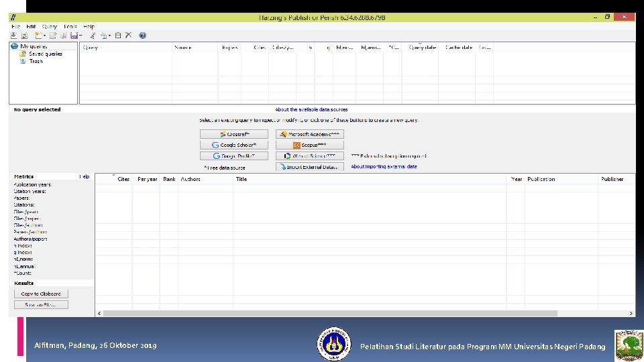Sort results by Rank column header
This screenshot has width=644, height=362.
pyautogui.click(x=169, y=180)
